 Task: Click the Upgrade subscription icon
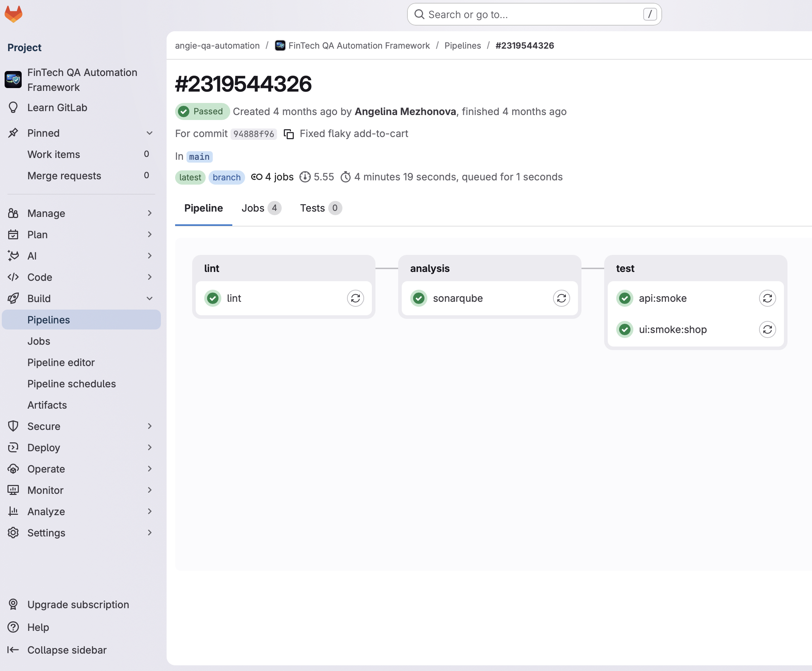pos(13,605)
